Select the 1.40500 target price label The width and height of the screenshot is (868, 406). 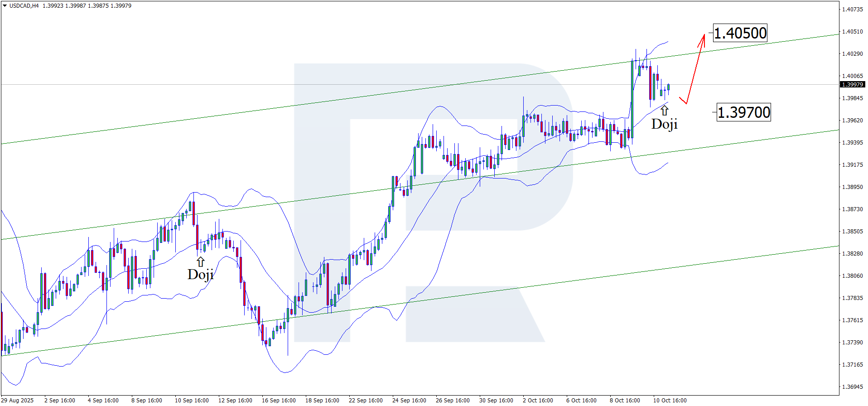point(740,33)
